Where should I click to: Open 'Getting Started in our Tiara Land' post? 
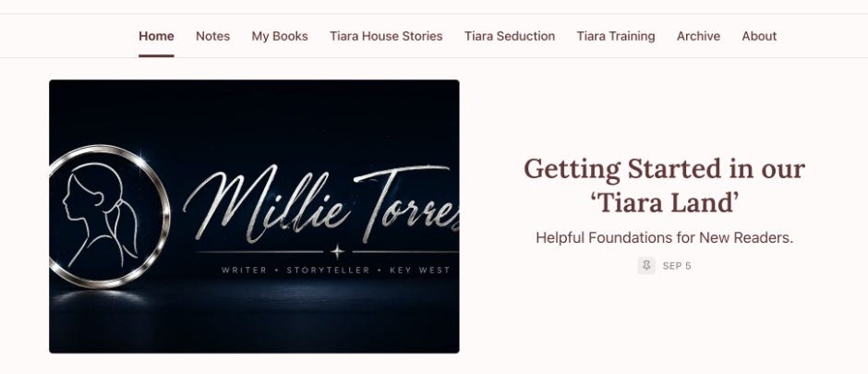tap(664, 186)
